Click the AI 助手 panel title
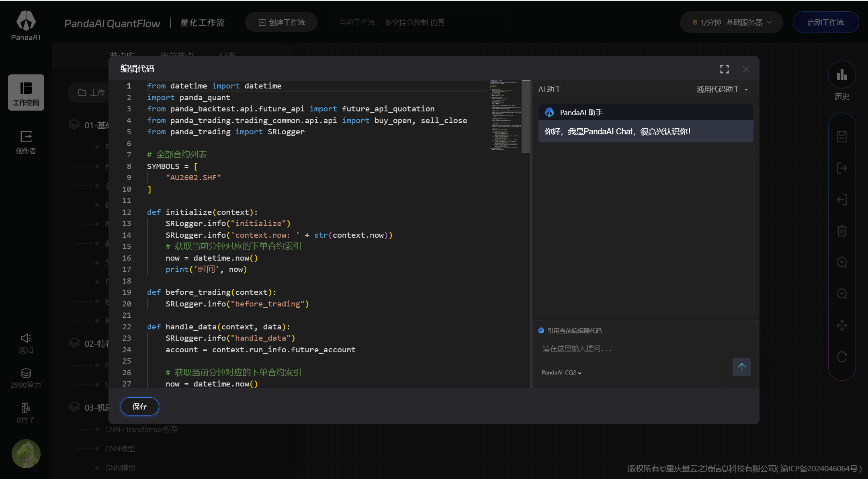This screenshot has height=479, width=868. [550, 89]
